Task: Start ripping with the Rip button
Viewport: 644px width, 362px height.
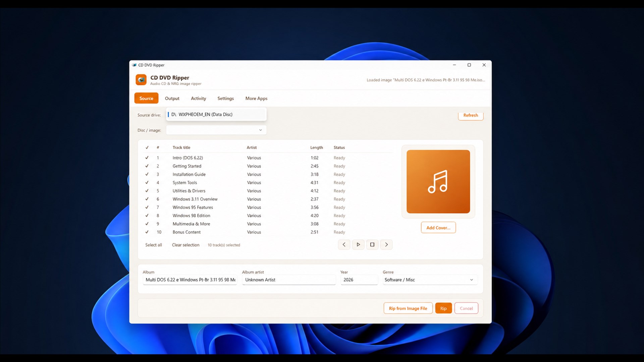Action: pyautogui.click(x=443, y=308)
